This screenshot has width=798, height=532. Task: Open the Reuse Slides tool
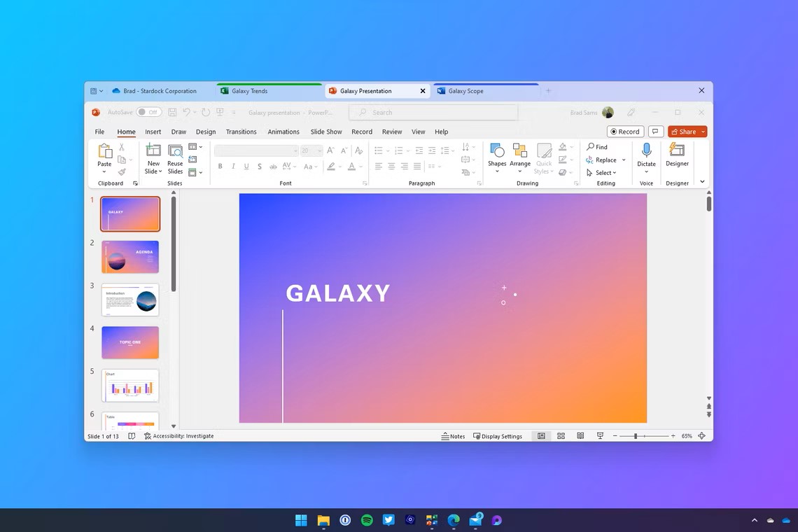[175, 150]
